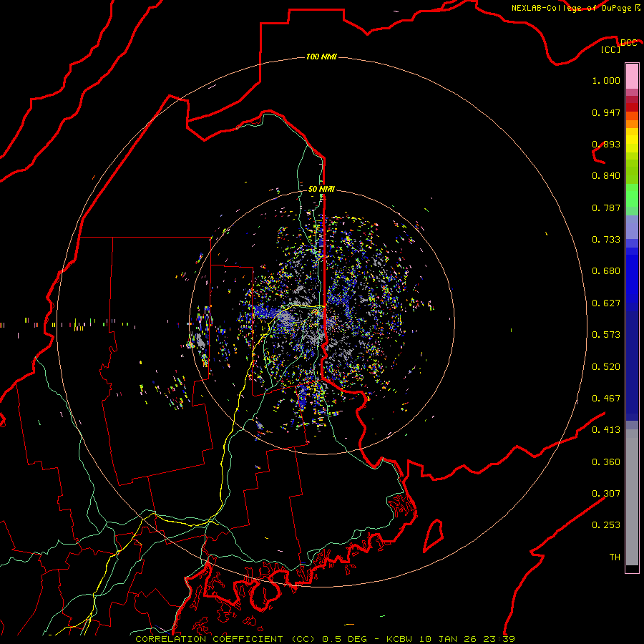The height and width of the screenshot is (644, 644).
Task: Click the 0.733 legend value
Action: (x=606, y=240)
